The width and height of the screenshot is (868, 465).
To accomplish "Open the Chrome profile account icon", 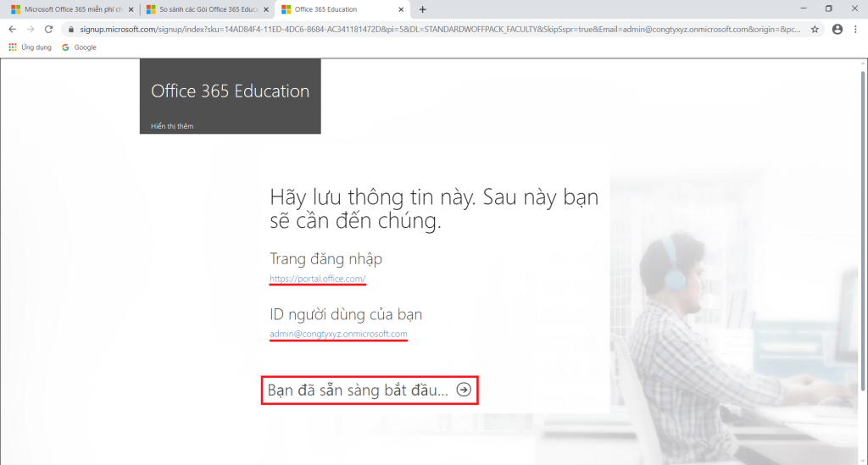I will coord(837,30).
